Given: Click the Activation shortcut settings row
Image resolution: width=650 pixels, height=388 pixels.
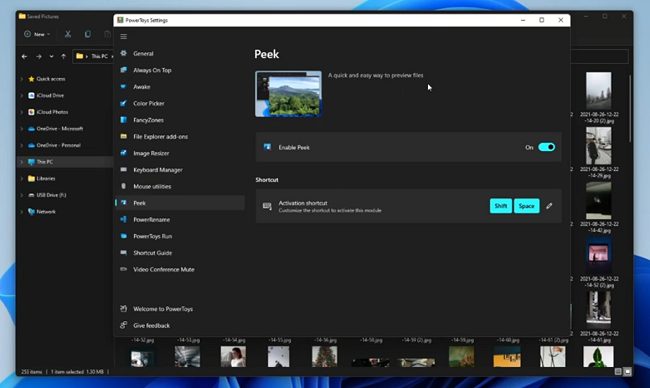Looking at the screenshot, I should click(408, 206).
